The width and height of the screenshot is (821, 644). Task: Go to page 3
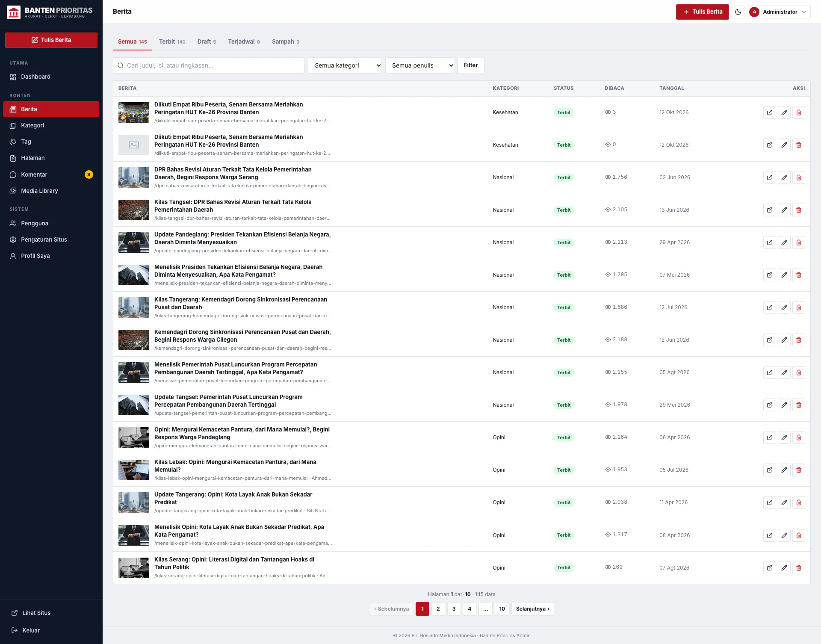click(x=454, y=609)
